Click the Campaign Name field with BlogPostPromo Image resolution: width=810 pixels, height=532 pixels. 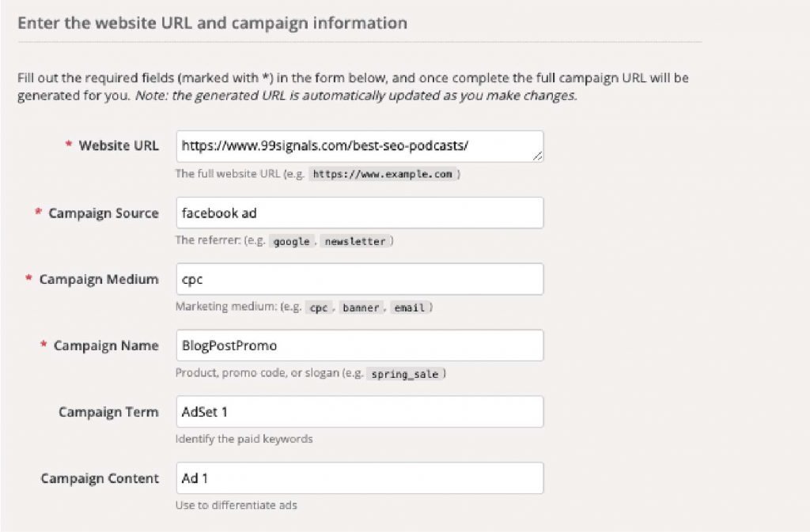360,345
